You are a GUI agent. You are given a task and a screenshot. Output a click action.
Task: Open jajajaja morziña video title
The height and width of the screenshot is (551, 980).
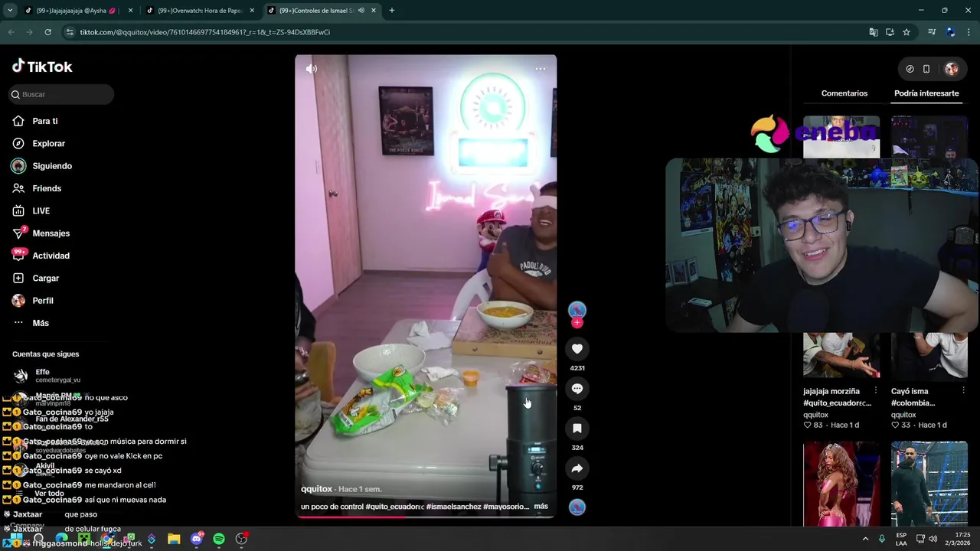pyautogui.click(x=837, y=397)
